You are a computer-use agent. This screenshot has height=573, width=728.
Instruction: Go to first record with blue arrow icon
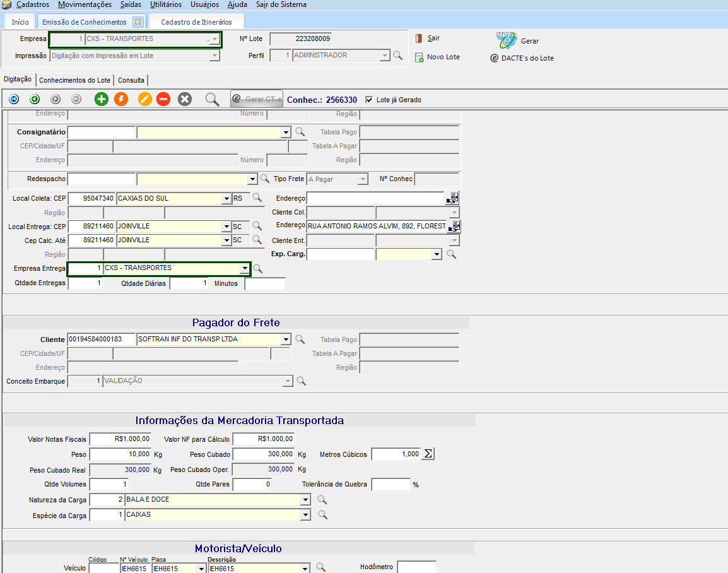click(x=15, y=99)
